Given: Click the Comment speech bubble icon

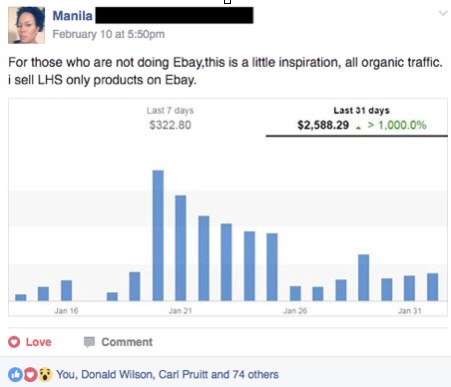Looking at the screenshot, I should click(x=89, y=342).
